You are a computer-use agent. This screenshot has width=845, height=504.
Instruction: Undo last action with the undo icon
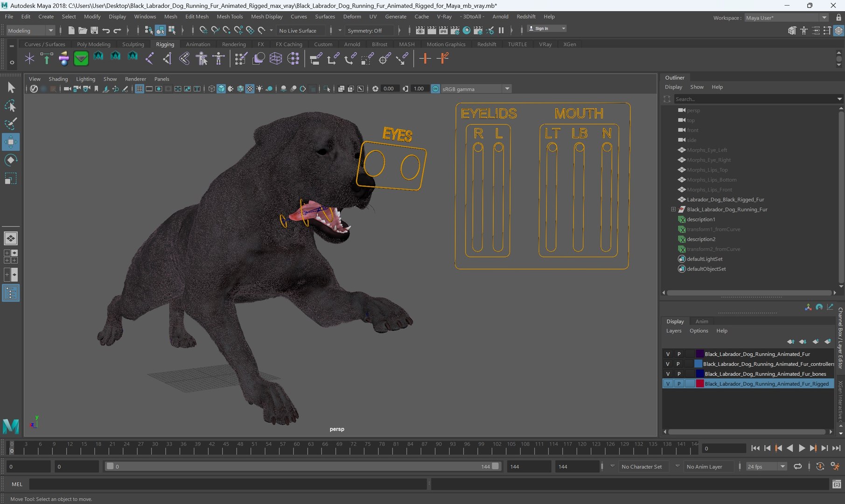coord(106,30)
